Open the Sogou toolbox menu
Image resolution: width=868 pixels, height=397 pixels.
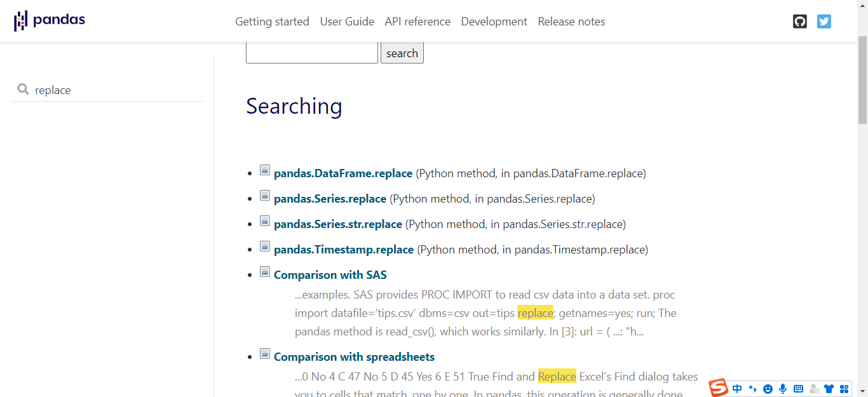coord(844,388)
